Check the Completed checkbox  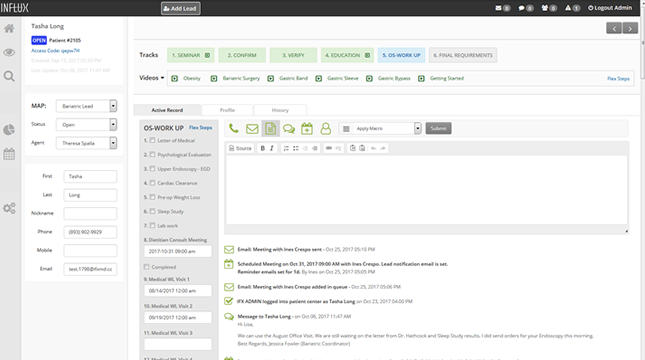point(146,267)
